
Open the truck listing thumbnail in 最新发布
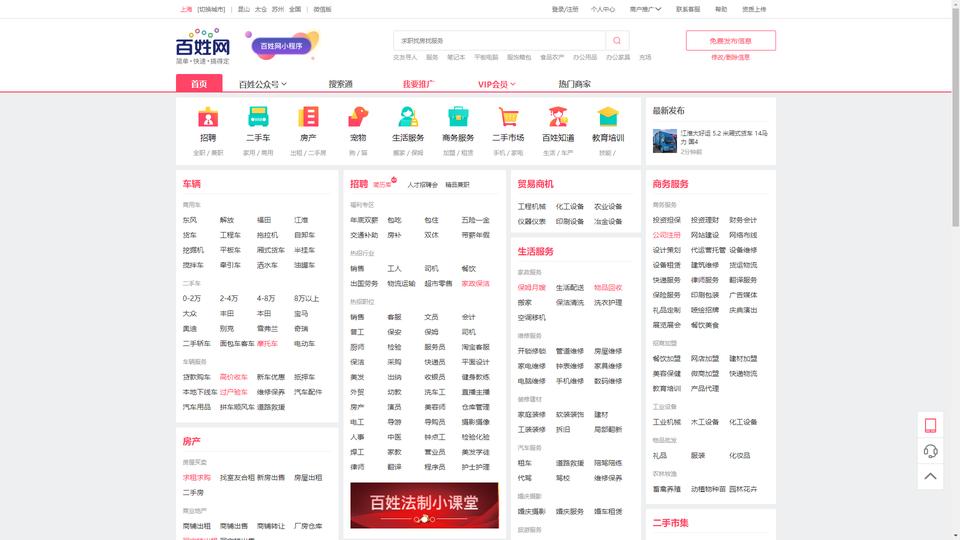[664, 141]
